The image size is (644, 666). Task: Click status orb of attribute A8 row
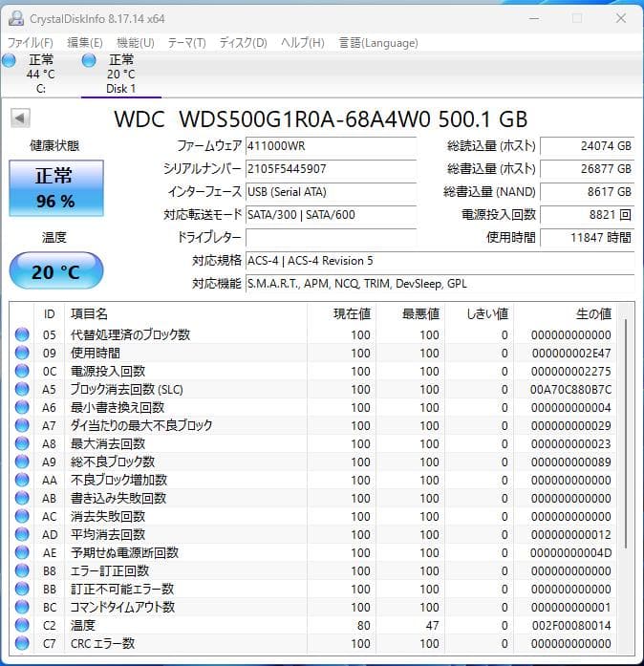click(x=22, y=443)
